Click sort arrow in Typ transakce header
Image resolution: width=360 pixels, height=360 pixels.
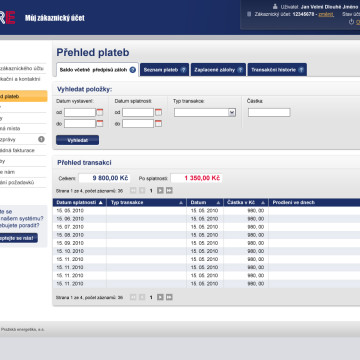[x=181, y=203]
